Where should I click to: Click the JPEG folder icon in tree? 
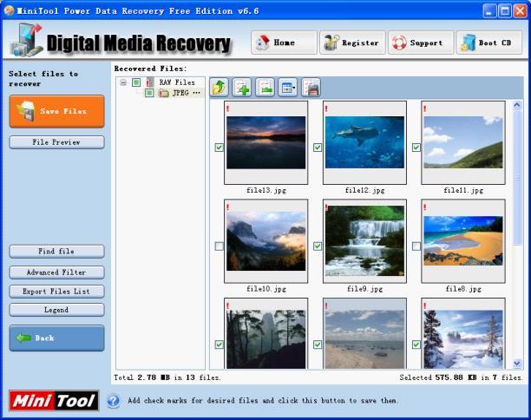(x=164, y=93)
